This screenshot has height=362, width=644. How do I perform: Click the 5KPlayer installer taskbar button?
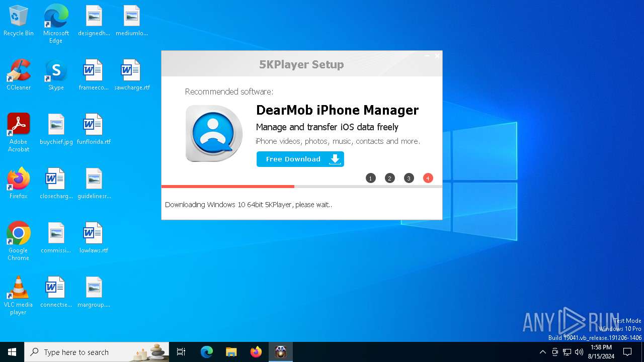tap(281, 352)
